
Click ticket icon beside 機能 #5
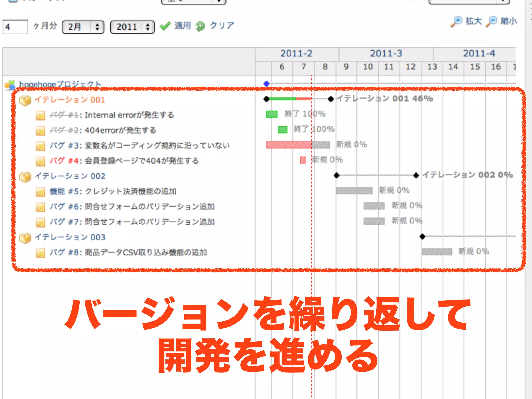click(x=40, y=192)
